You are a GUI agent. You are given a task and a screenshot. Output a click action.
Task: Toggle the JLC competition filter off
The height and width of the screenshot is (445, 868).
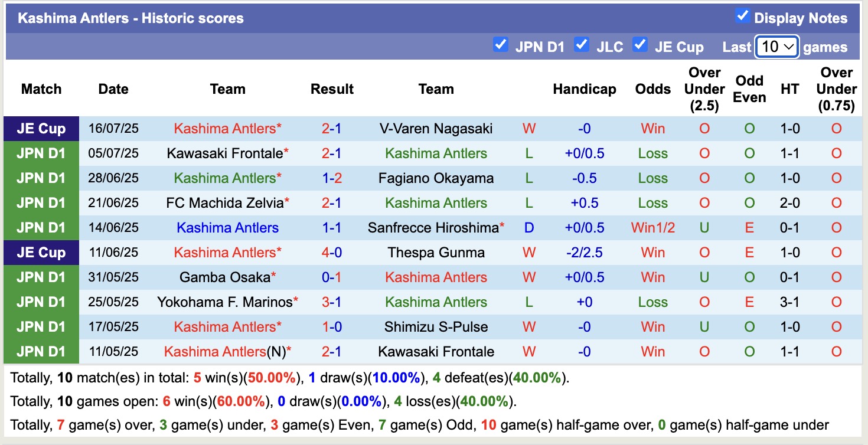click(582, 45)
